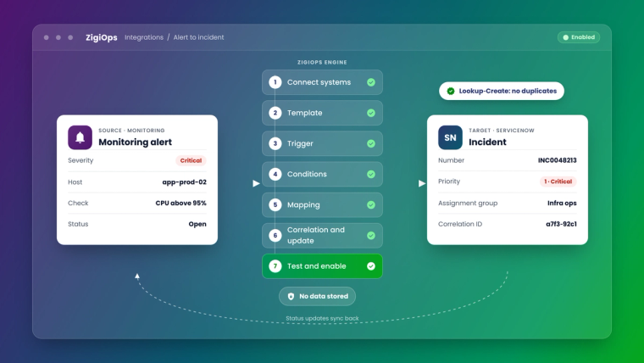Click Trigger step green checkmark
Viewport: 644px width, 363px height.
371,143
